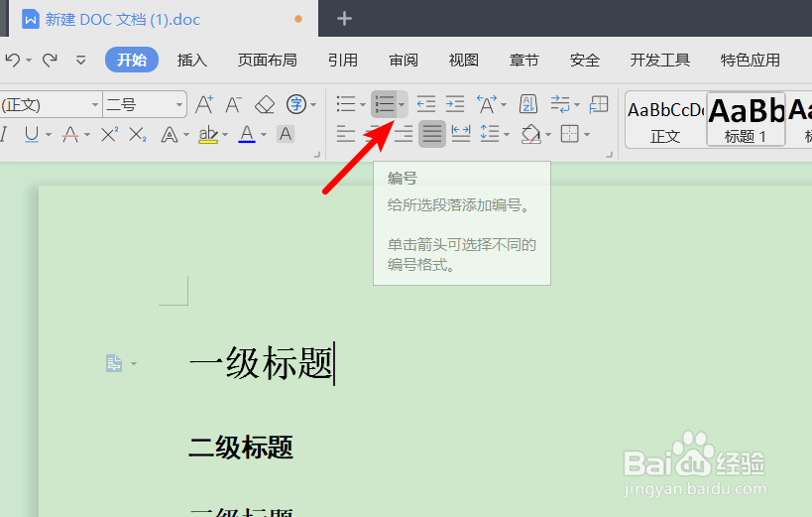Screen dimensions: 812x517
Task: Click the line spacing icon
Action: click(x=490, y=134)
